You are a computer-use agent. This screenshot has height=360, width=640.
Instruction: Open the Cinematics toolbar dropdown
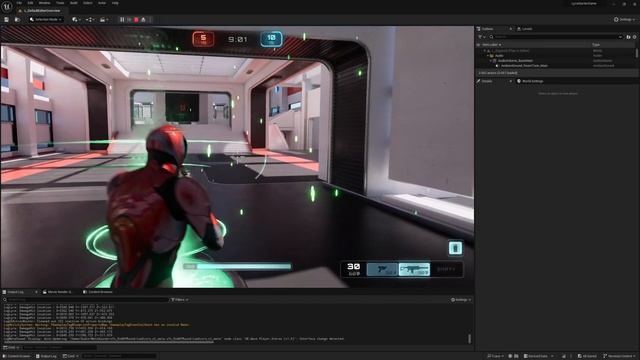click(x=104, y=20)
